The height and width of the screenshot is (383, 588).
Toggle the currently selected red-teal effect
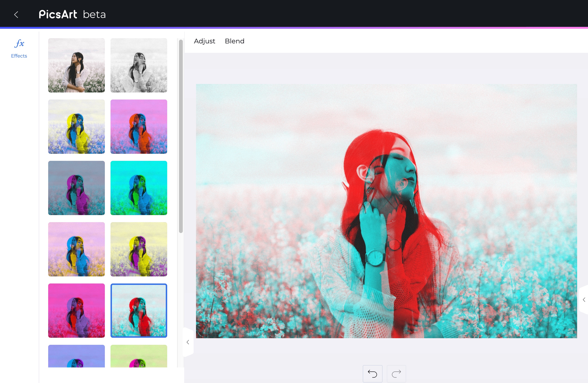point(139,310)
